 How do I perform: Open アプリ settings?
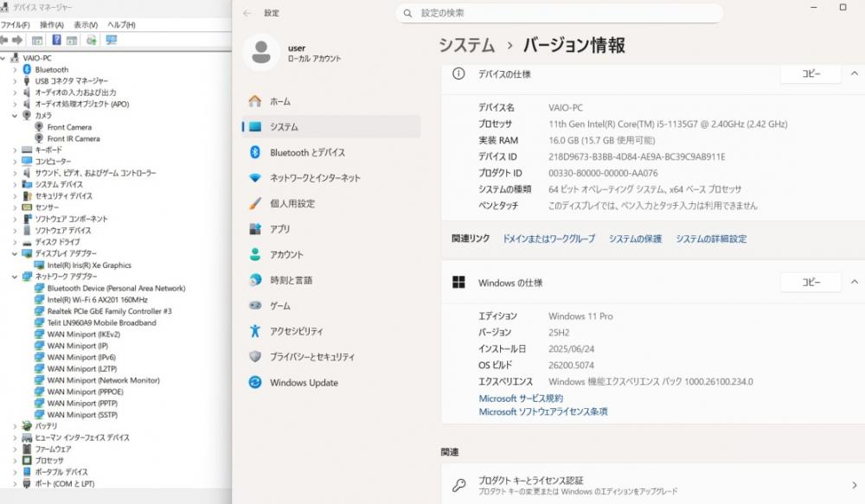pyautogui.click(x=331, y=229)
